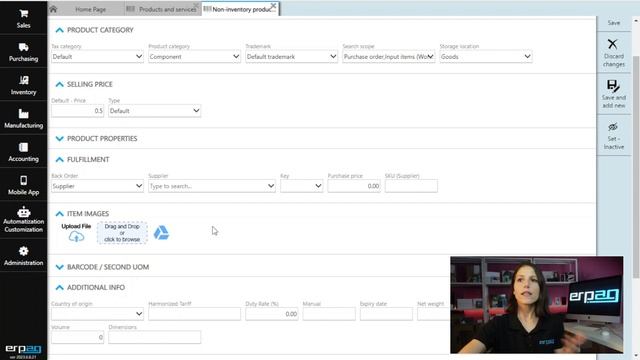The width and height of the screenshot is (640, 360).
Task: Open the Country of origin dropdown
Action: [x=97, y=314]
